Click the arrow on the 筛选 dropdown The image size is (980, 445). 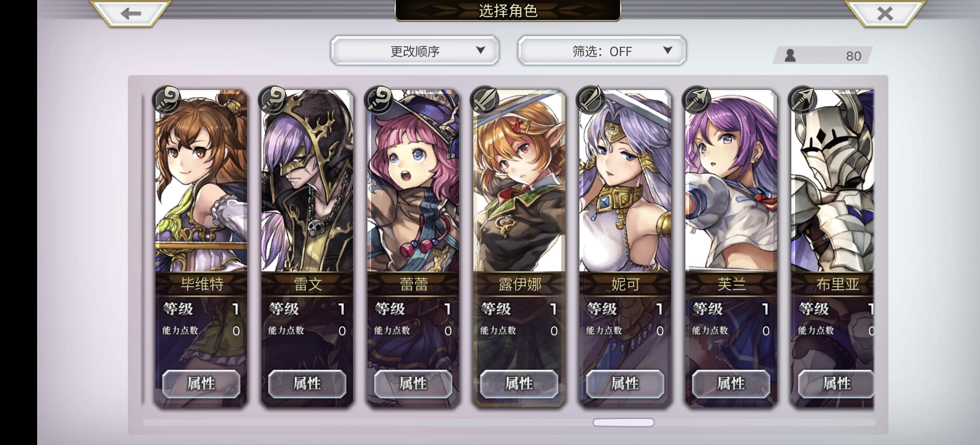click(x=668, y=50)
